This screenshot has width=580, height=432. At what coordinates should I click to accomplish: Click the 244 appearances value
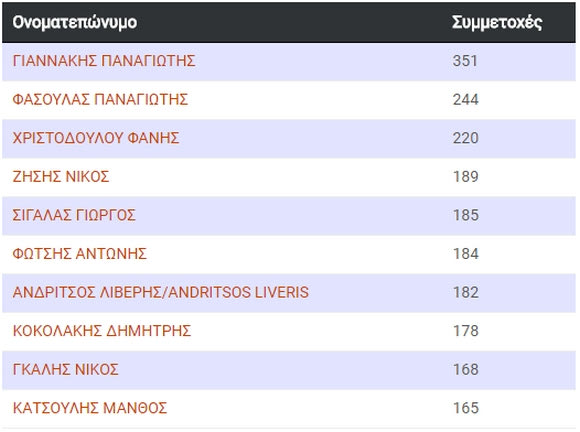tap(466, 99)
